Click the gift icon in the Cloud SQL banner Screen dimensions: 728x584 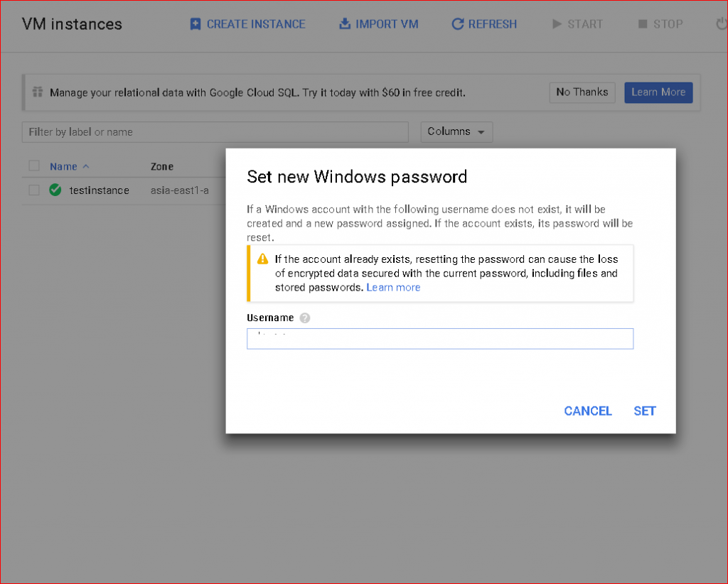38,92
